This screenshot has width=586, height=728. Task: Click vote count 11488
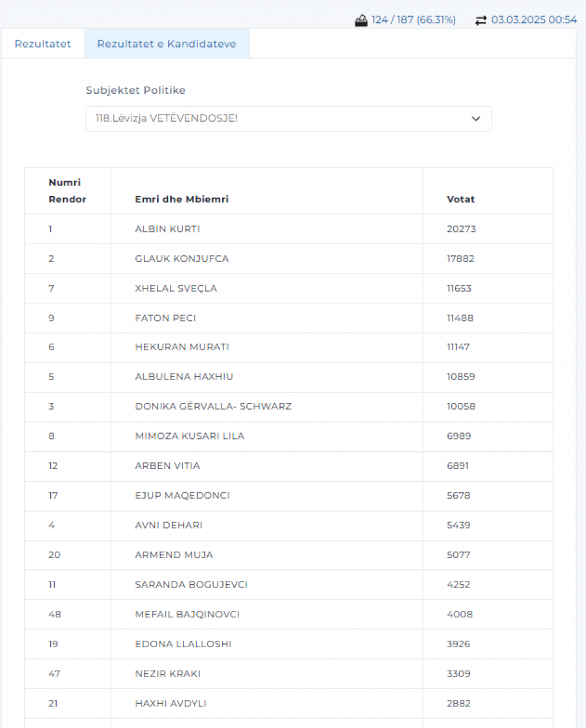pyautogui.click(x=460, y=318)
